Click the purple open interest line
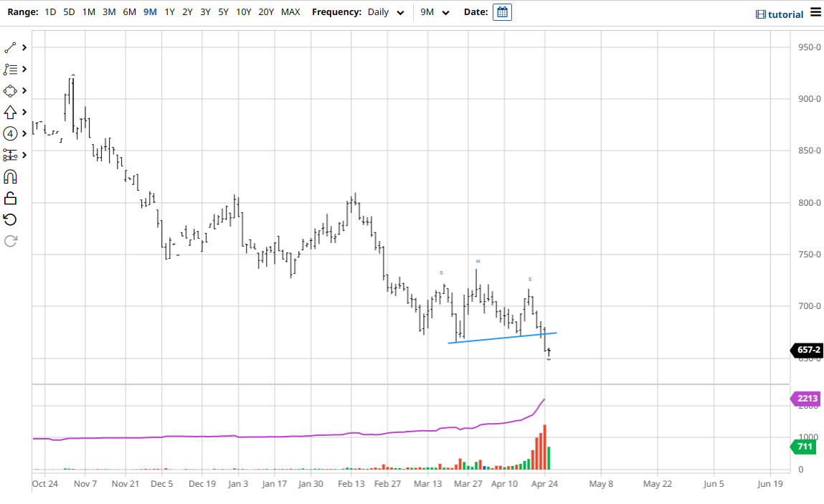This screenshot has height=504, width=824. pos(289,436)
